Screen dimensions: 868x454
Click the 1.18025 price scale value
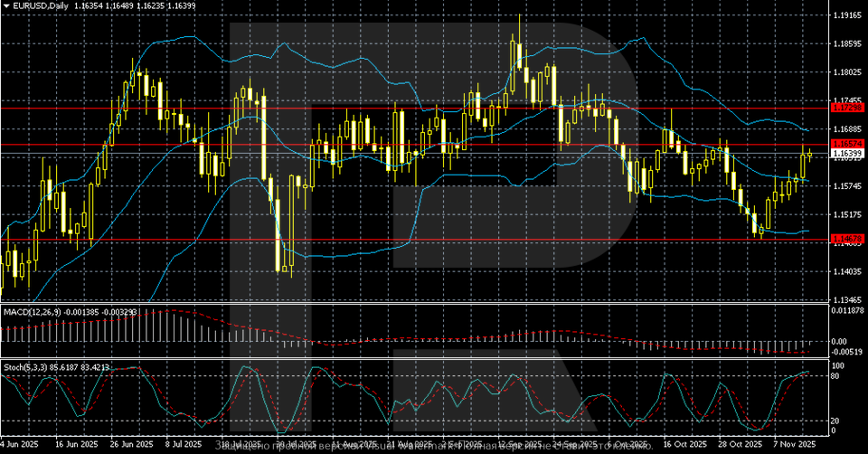point(847,72)
